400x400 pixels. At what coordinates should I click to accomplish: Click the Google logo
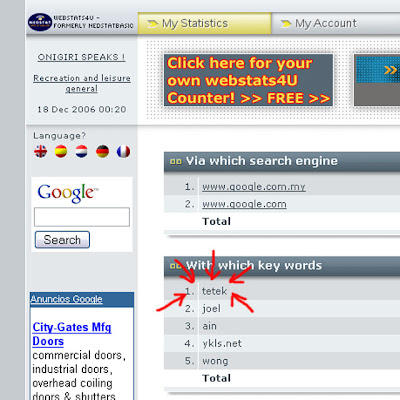point(68,193)
